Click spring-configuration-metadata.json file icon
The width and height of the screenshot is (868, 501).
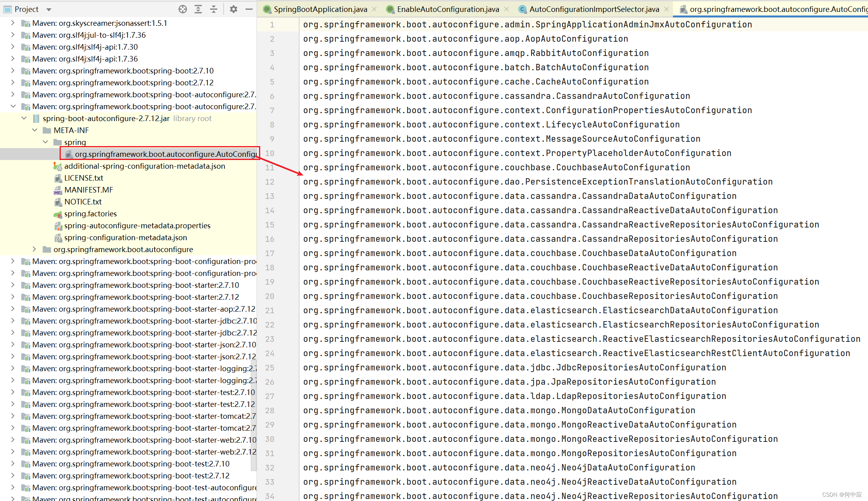[x=58, y=237]
